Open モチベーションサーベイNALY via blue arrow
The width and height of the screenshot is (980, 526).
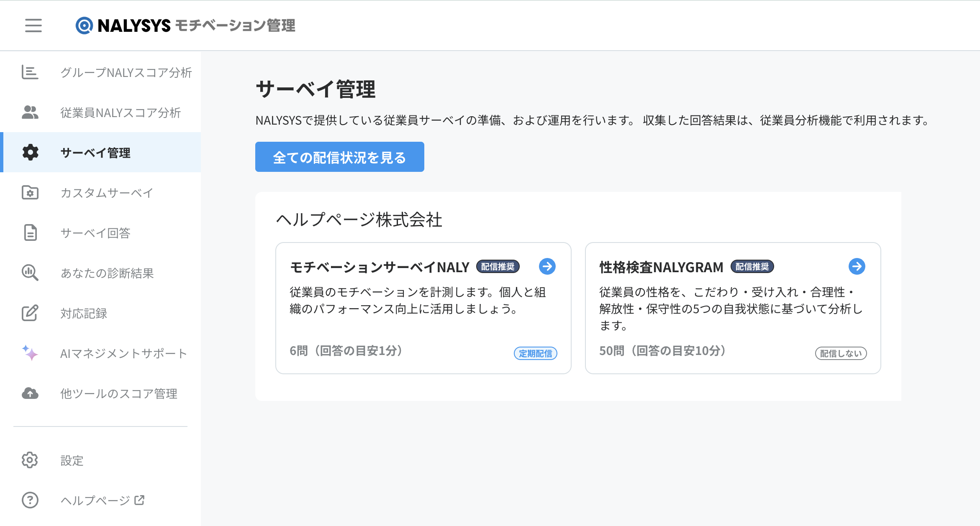click(547, 266)
